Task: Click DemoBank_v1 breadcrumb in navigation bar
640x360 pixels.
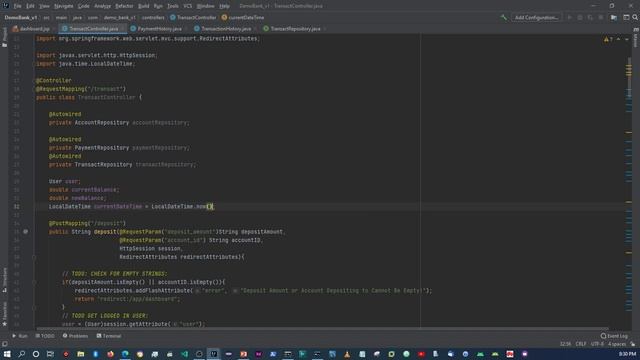Action: point(21,18)
